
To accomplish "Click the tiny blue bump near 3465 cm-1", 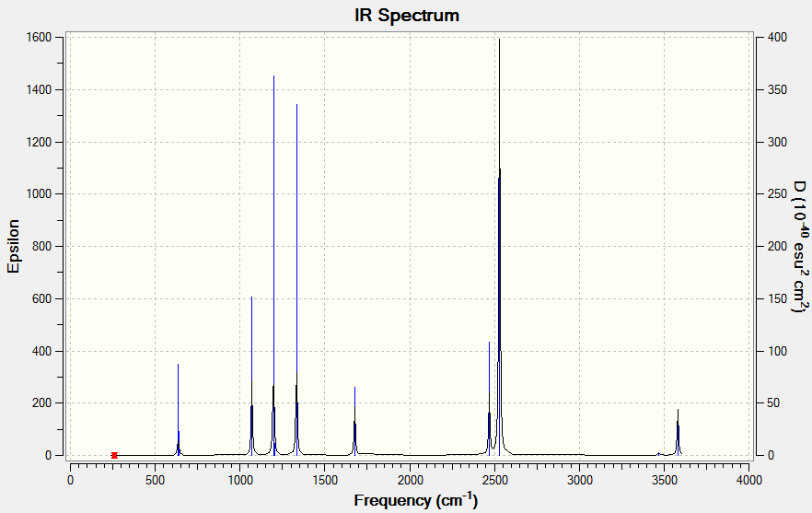I will click(x=659, y=454).
